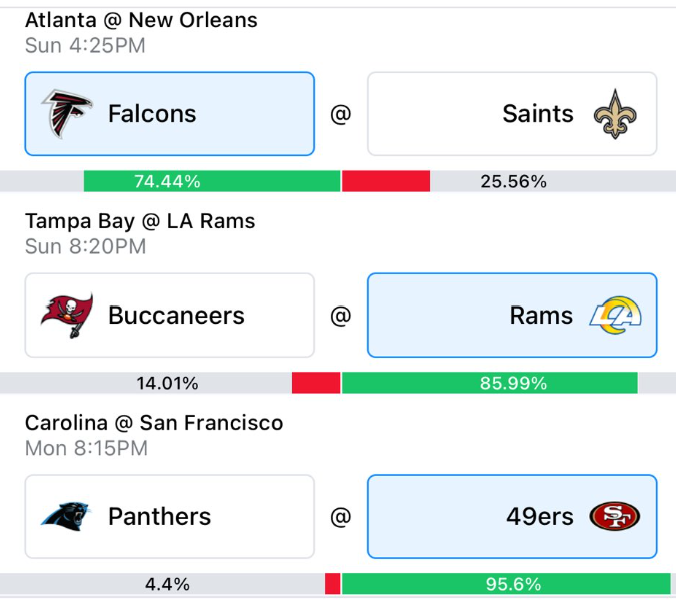
Task: Click the LA Rams logo
Action: click(x=615, y=315)
